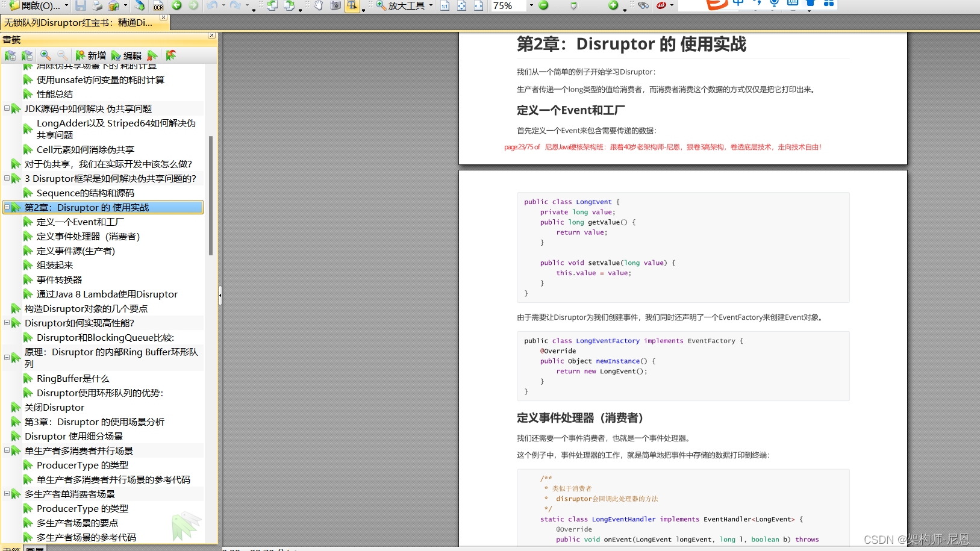
Task: Click the 75% zoom input field
Action: click(x=508, y=5)
